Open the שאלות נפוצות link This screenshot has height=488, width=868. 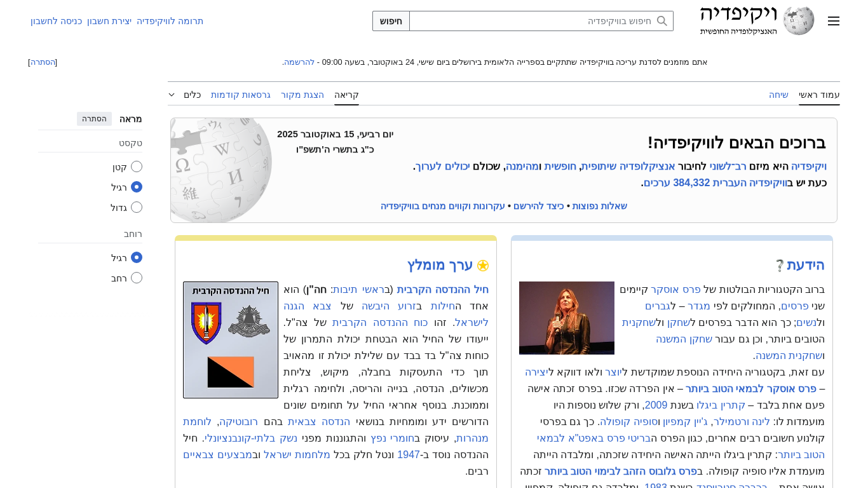pos(600,206)
